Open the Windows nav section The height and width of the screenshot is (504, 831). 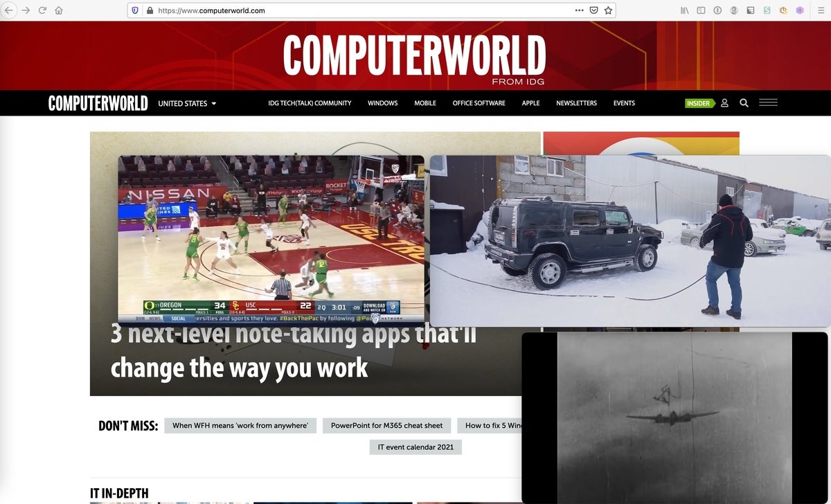(382, 103)
